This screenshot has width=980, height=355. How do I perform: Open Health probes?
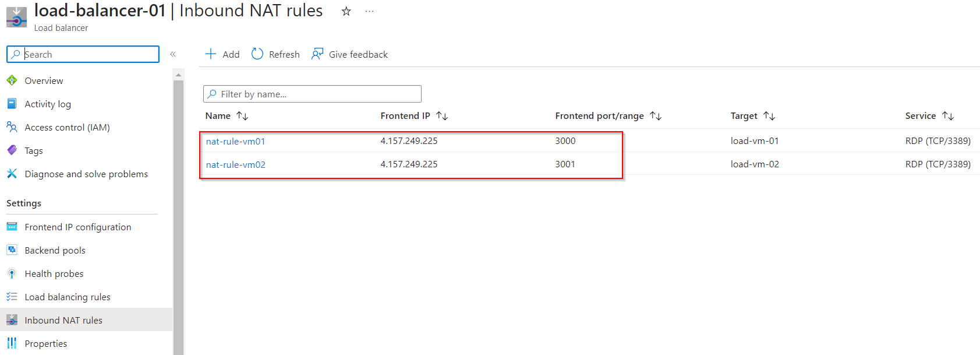[x=54, y=273]
